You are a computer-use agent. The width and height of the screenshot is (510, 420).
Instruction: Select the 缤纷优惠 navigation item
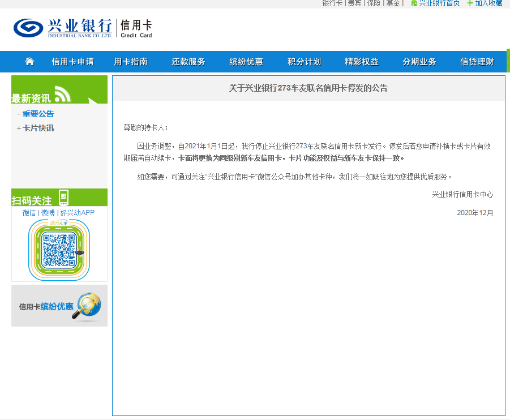[246, 62]
